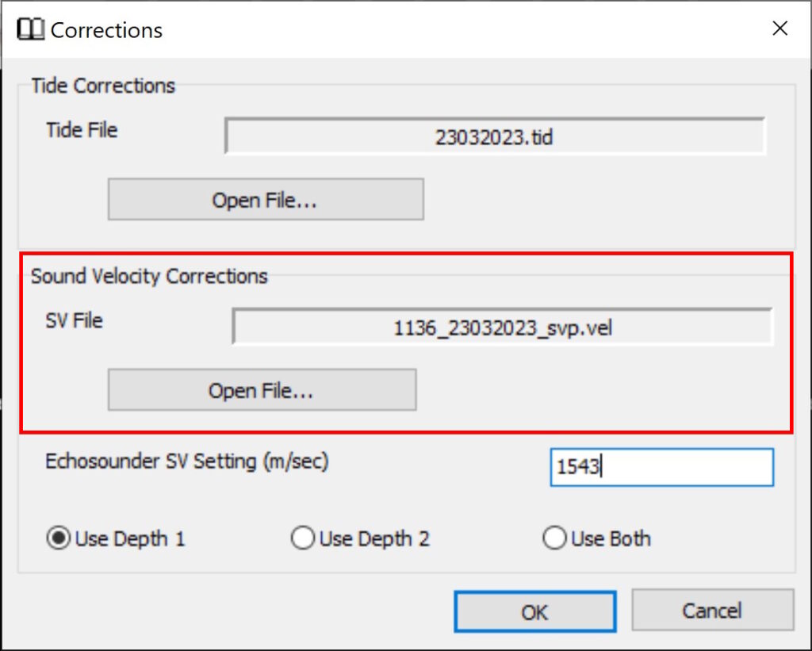This screenshot has height=651, width=812.
Task: Open File for the Tide File
Action: [x=265, y=200]
